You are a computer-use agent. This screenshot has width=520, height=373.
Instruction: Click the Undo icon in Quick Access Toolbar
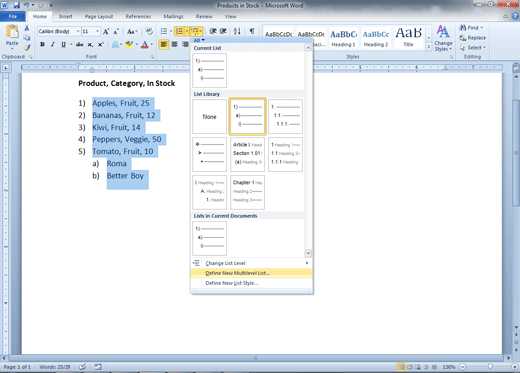pos(26,5)
